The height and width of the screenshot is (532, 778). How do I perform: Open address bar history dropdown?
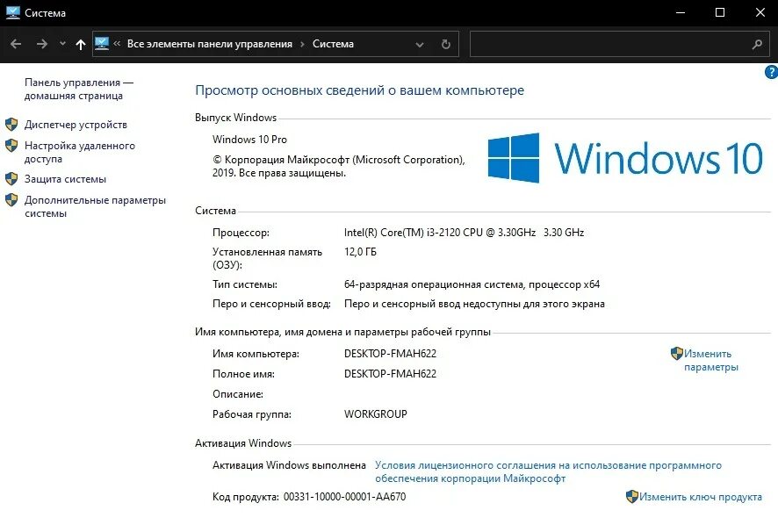[420, 45]
